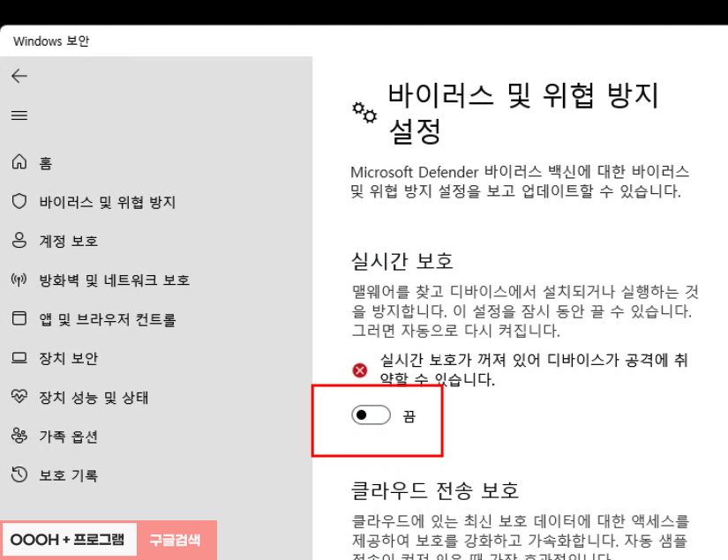Click the laptop icon for device security
This screenshot has width=728, height=560.
[x=19, y=358]
